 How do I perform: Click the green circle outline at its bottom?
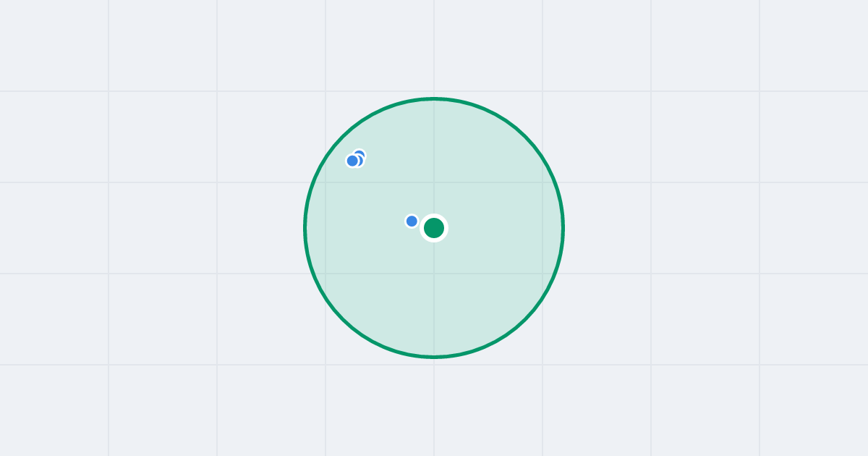point(434,357)
